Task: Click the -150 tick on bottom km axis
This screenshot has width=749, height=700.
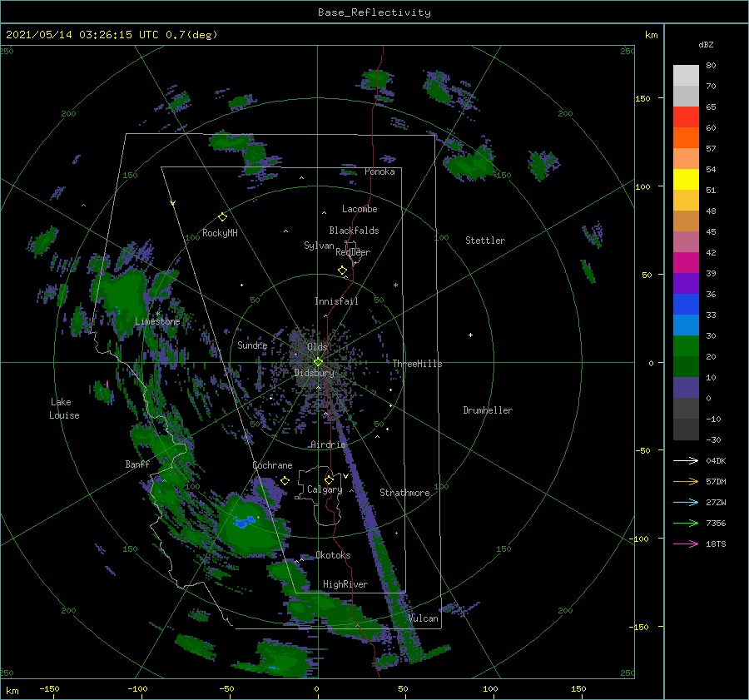Action: 49,688
